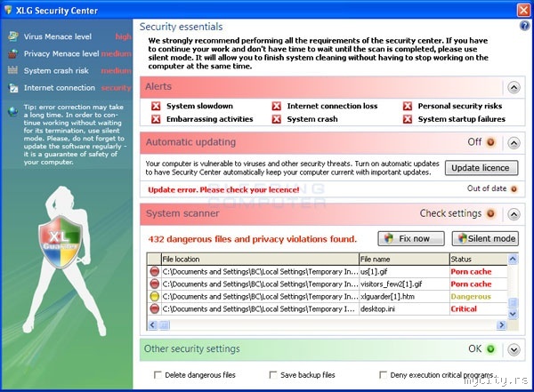Image resolution: width=534 pixels, height=392 pixels.
Task: Click red X icon beside Internet connection loss
Action: pyautogui.click(x=277, y=106)
